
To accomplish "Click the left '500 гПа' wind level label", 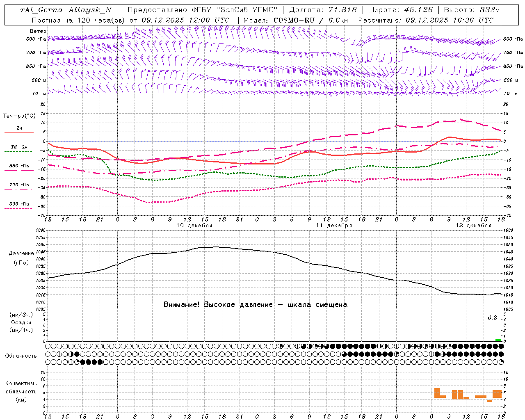I will (36, 39).
